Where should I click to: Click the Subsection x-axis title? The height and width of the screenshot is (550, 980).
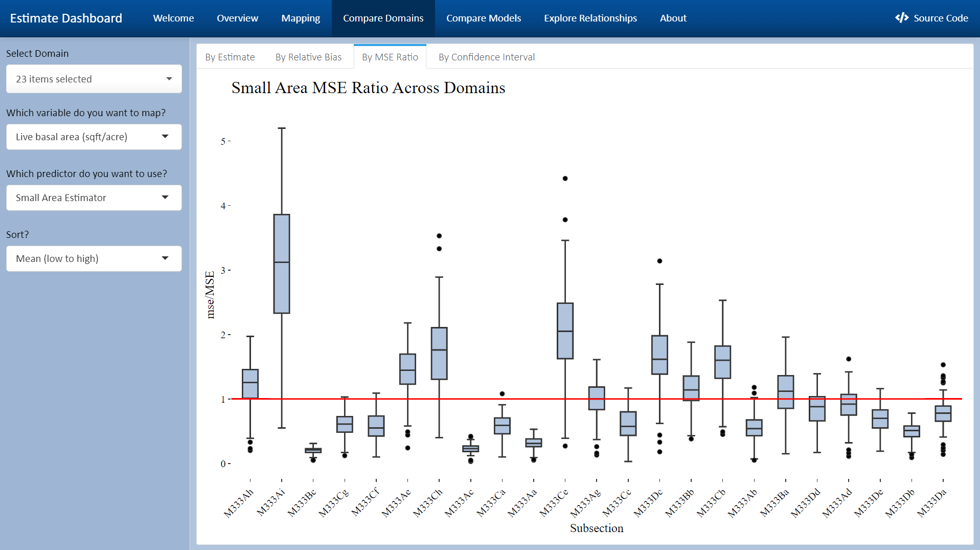coord(597,528)
